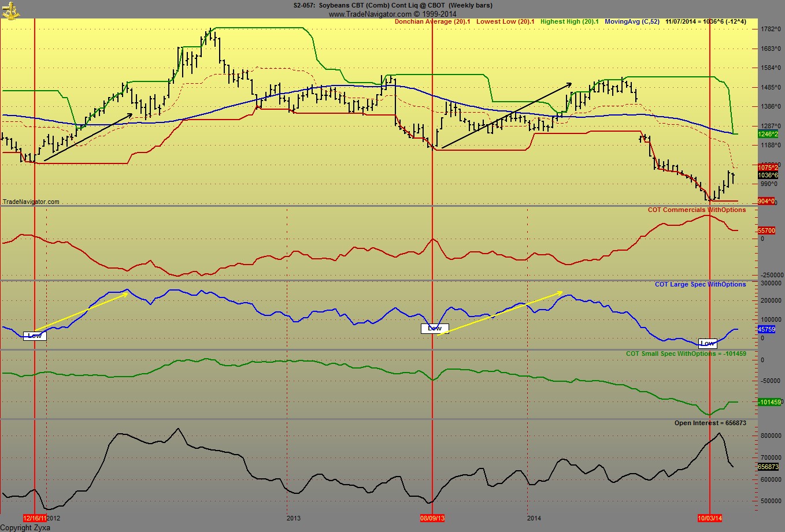Click the 12/16/11 date marker tag
Viewport: 785px width, 532px height.
tap(35, 518)
